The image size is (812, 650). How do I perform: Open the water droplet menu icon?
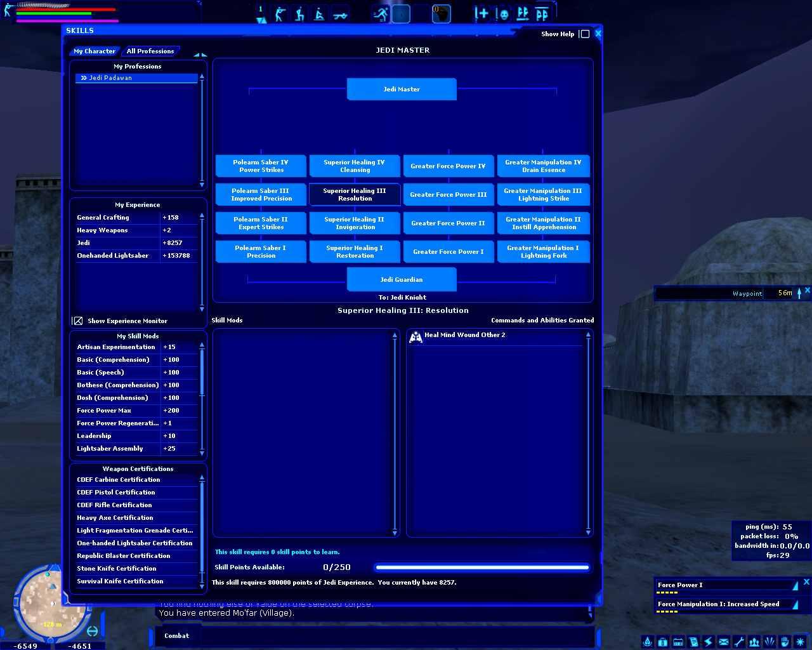pos(648,642)
